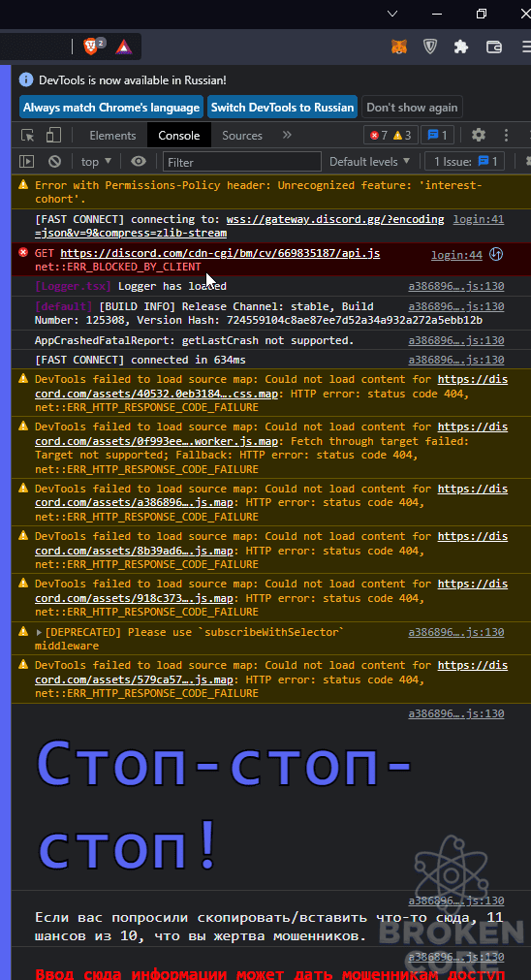Click the replay XHR icon beside login:44

point(496,254)
